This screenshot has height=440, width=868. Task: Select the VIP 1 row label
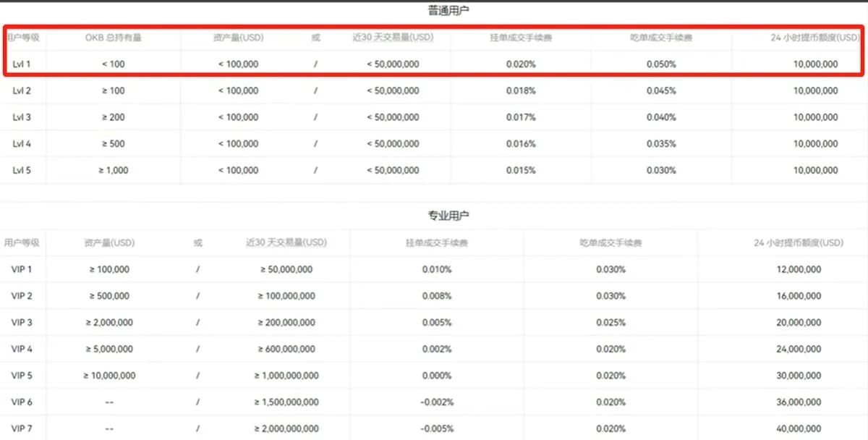pyautogui.click(x=22, y=270)
